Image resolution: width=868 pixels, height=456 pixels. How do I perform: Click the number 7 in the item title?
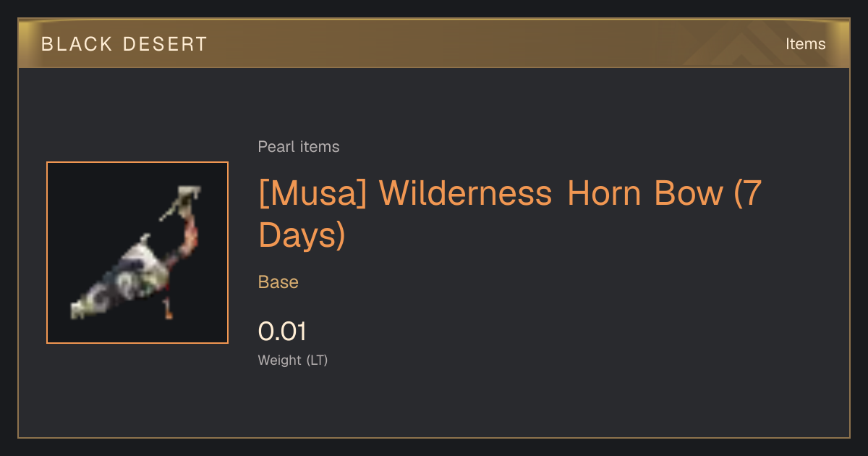(x=753, y=193)
